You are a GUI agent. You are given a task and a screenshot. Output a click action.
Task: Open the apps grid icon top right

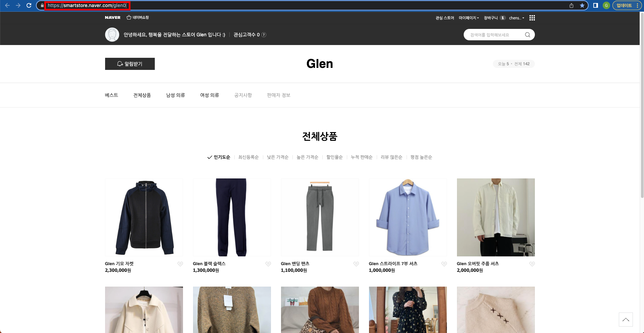532,18
